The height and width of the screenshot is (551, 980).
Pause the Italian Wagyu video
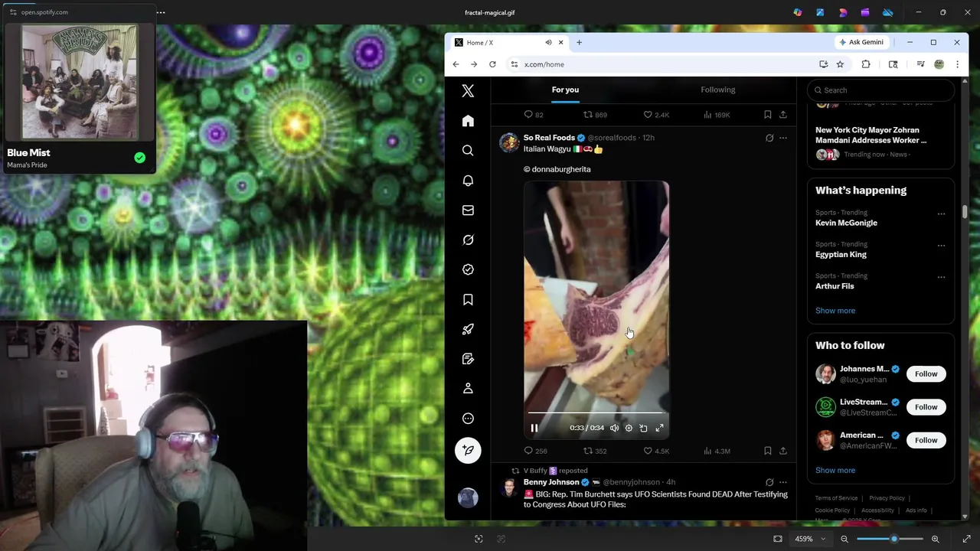[x=534, y=428]
